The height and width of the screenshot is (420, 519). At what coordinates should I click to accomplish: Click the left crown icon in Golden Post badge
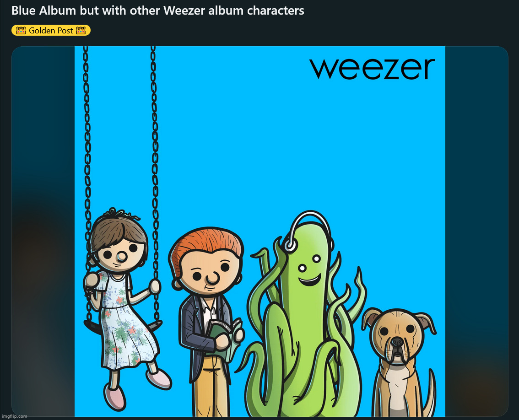21,31
